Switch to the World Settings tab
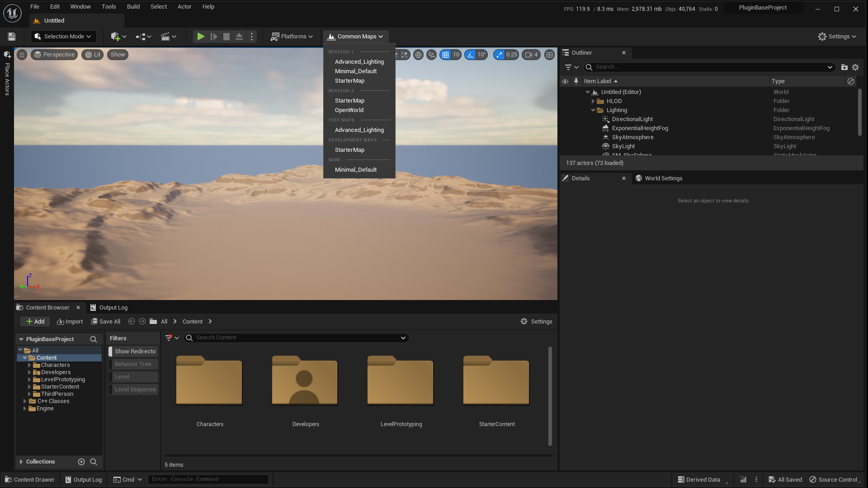The height and width of the screenshot is (488, 868). pos(663,178)
